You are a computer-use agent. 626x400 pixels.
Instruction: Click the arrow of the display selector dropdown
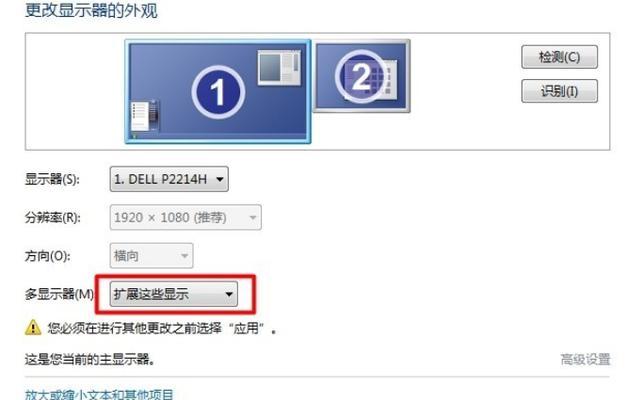coord(220,180)
